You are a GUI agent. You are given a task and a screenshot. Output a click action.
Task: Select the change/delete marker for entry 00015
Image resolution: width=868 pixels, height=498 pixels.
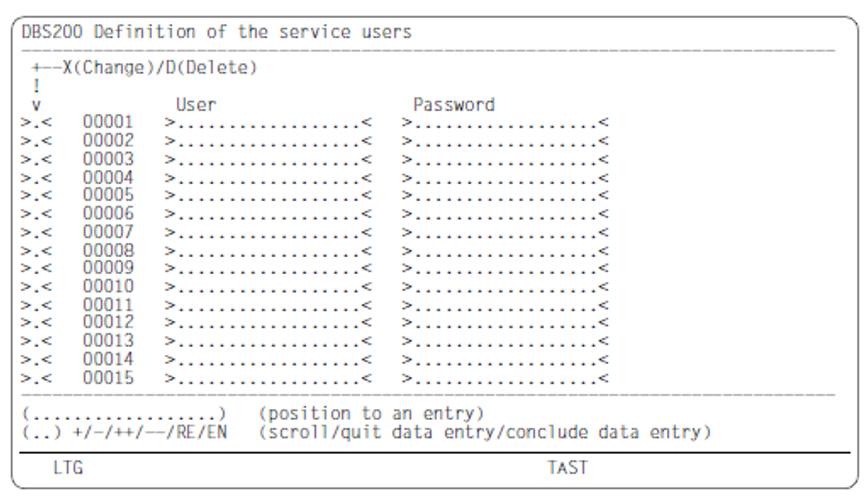36,378
